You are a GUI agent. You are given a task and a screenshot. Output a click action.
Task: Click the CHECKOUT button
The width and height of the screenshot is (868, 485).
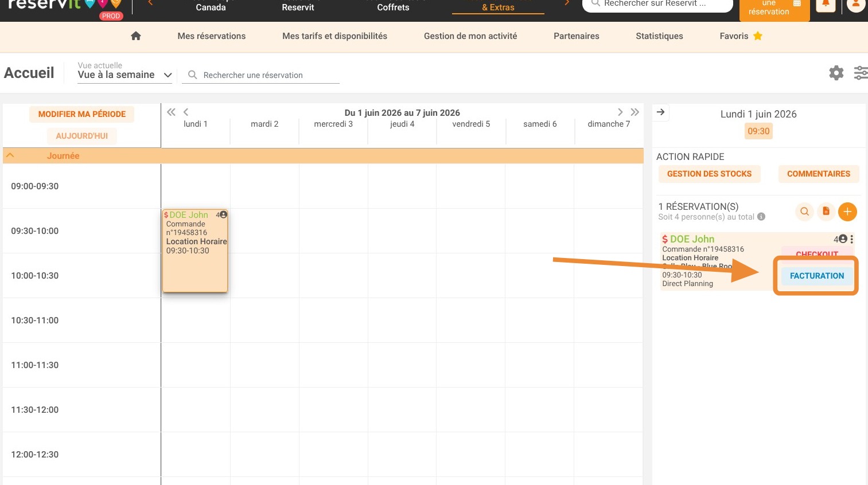coord(817,253)
